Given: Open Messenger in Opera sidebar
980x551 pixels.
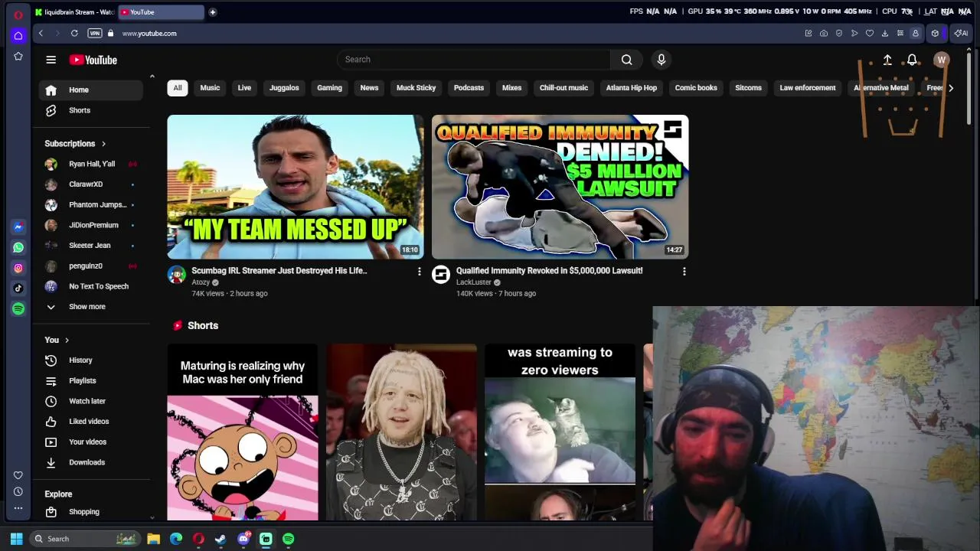Looking at the screenshot, I should (x=18, y=227).
